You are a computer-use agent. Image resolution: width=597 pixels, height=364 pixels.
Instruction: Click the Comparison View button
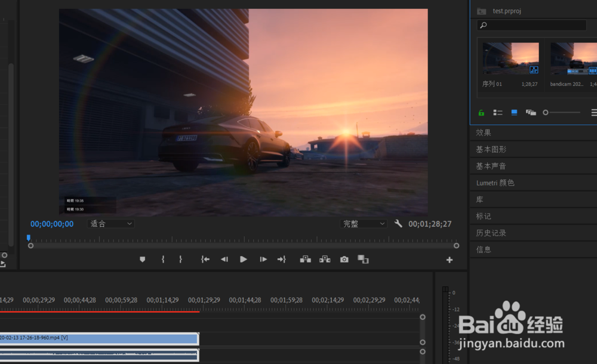coord(363,260)
